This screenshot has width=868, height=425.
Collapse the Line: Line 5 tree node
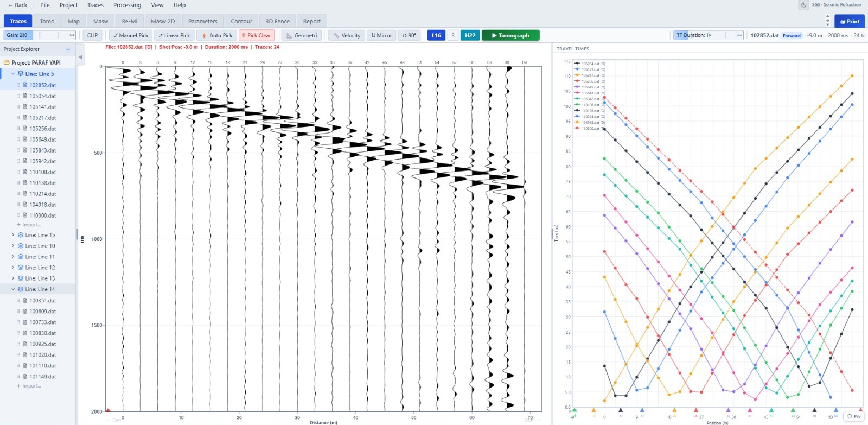pyautogui.click(x=13, y=74)
